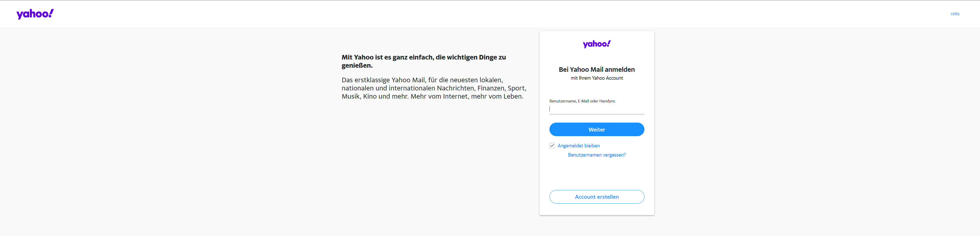
Task: Click the label above the username field
Action: click(x=582, y=101)
